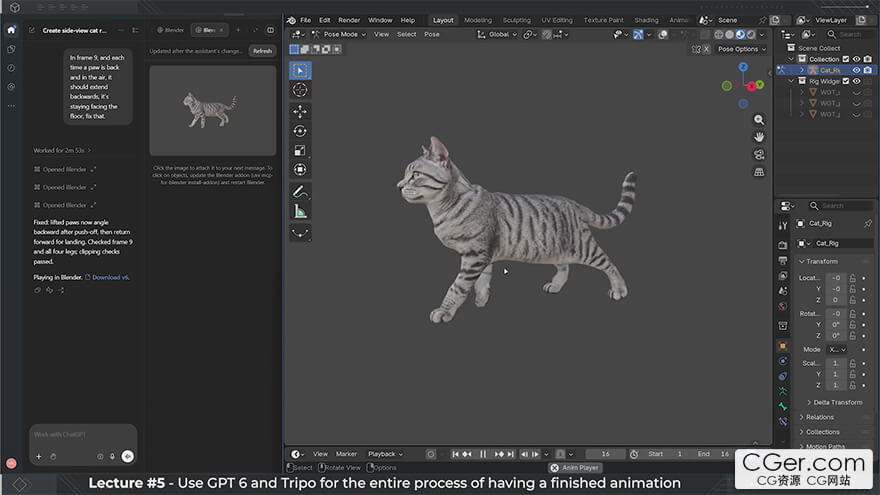Select the Breakdowner pose tool

[x=300, y=233]
